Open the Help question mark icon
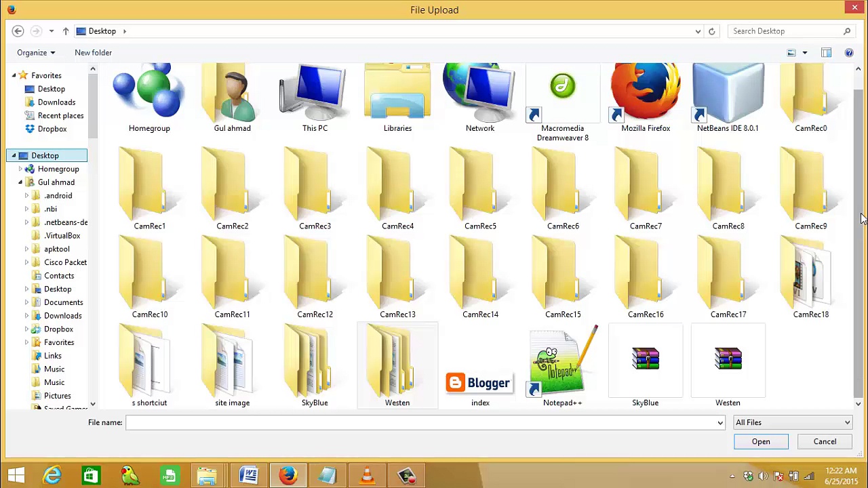 [849, 52]
